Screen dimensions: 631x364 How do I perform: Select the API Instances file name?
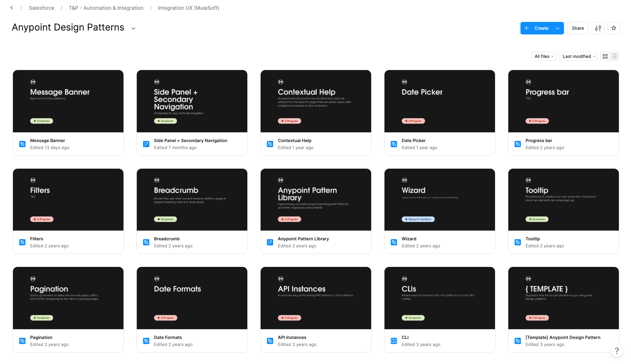tap(292, 337)
